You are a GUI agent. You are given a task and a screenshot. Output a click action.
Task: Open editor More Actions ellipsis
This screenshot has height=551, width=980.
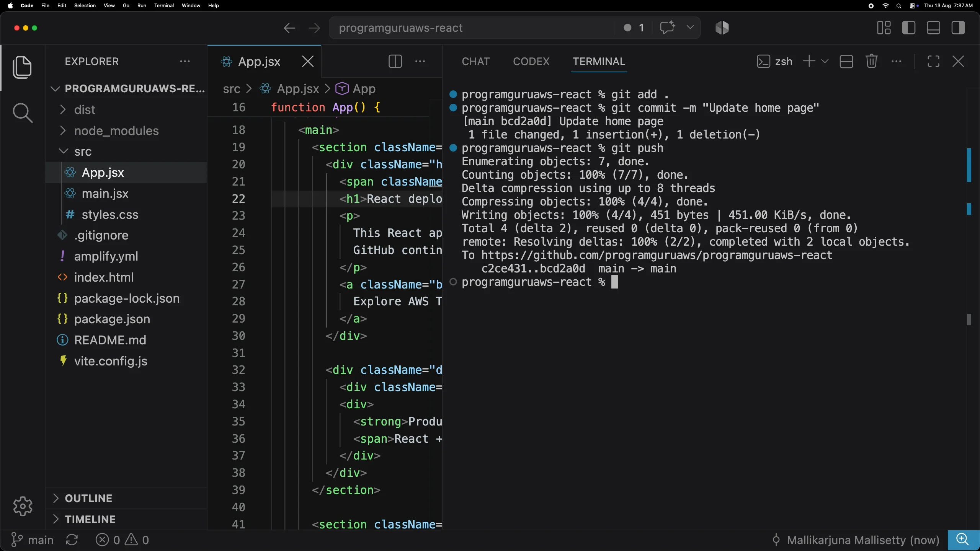[x=420, y=61]
